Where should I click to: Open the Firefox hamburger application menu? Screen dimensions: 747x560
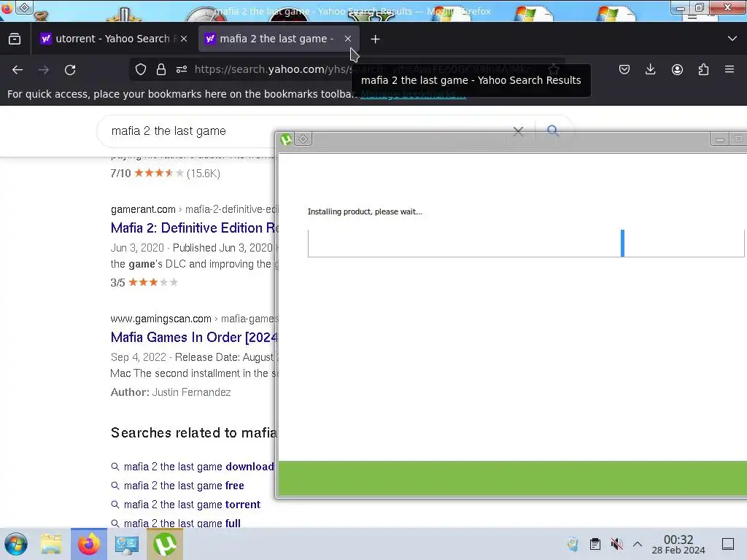(x=729, y=69)
